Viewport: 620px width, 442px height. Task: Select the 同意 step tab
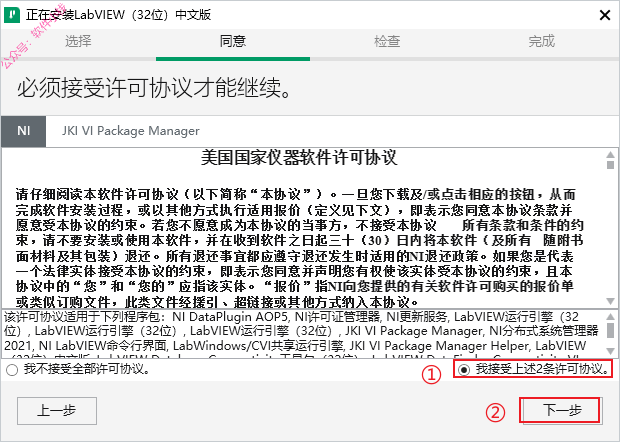click(x=233, y=41)
